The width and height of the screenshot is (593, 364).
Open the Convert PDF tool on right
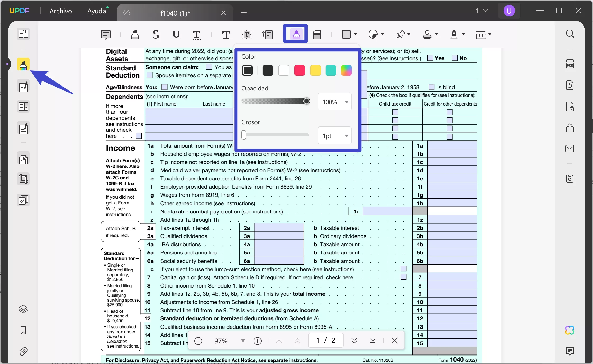(570, 85)
